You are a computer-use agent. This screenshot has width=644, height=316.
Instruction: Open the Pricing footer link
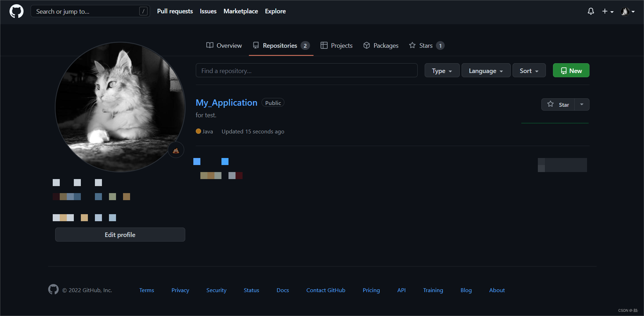point(371,290)
